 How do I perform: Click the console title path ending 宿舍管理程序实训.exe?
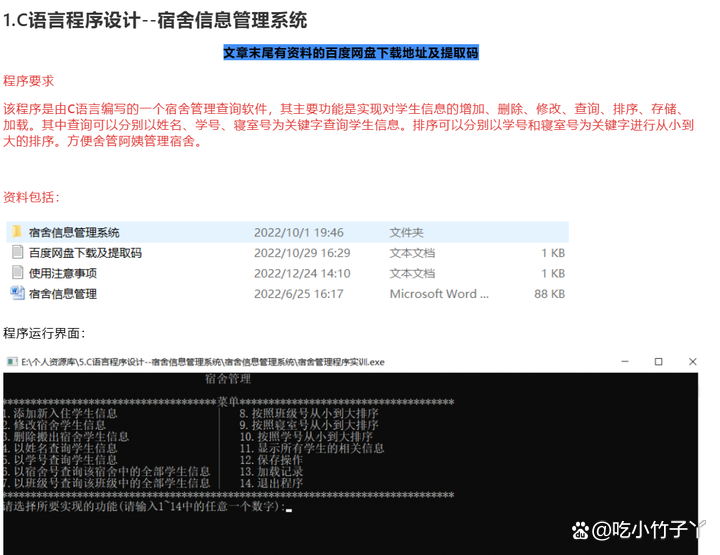[x=202, y=362]
